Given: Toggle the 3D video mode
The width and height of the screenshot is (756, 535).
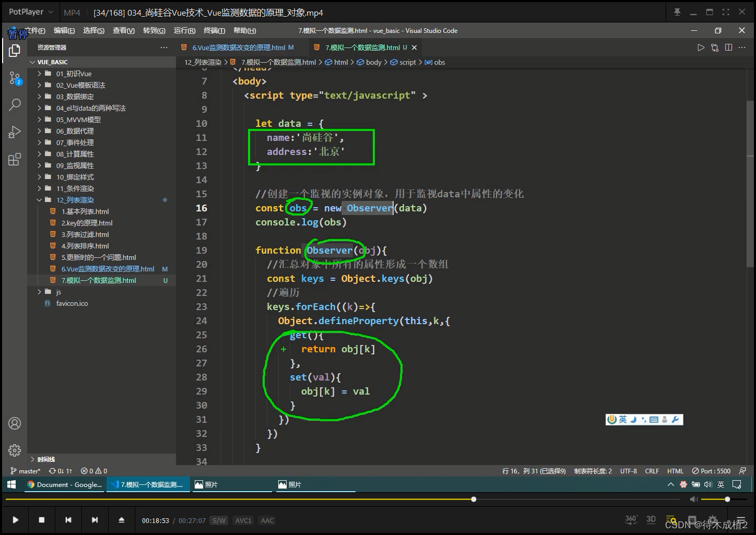Looking at the screenshot, I should pos(651,519).
